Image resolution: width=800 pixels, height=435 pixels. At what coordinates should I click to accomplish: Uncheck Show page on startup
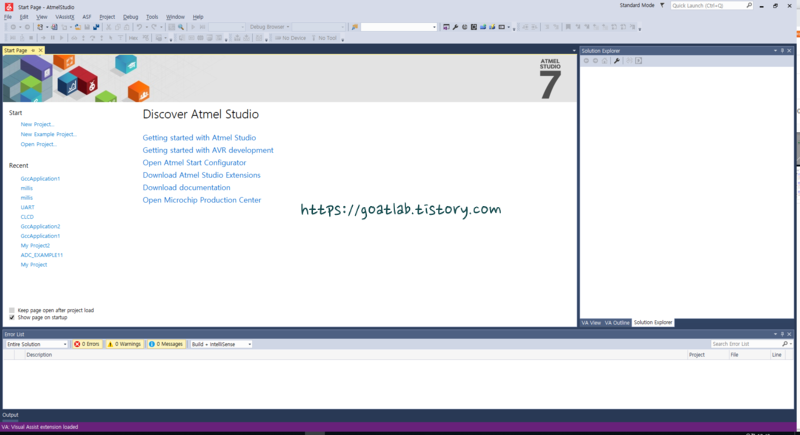(x=12, y=317)
